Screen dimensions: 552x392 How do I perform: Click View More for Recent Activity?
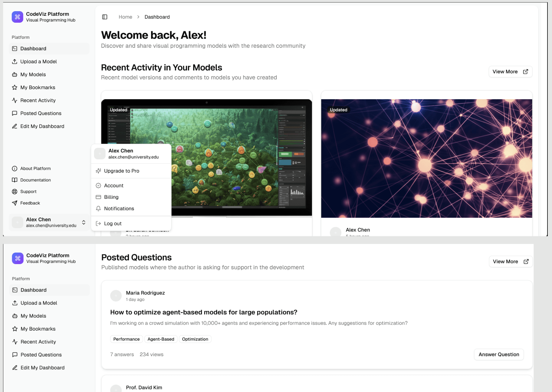(x=510, y=72)
